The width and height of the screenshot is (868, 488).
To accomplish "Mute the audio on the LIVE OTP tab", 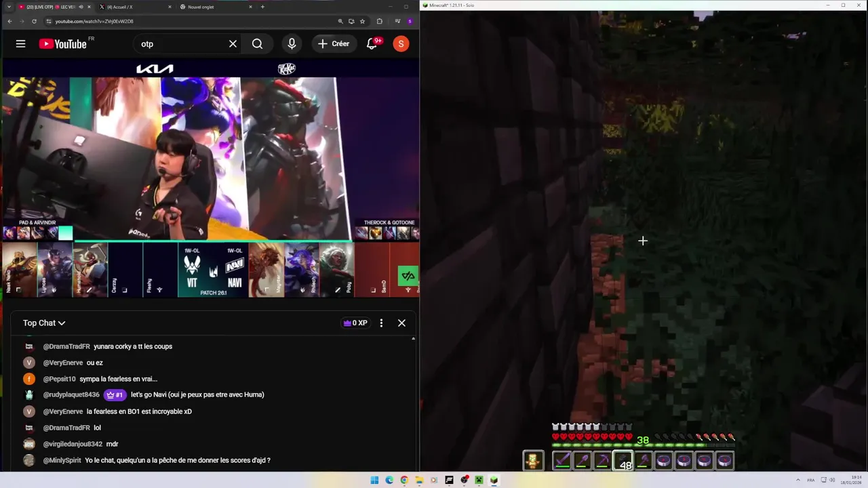I will 81,7.
